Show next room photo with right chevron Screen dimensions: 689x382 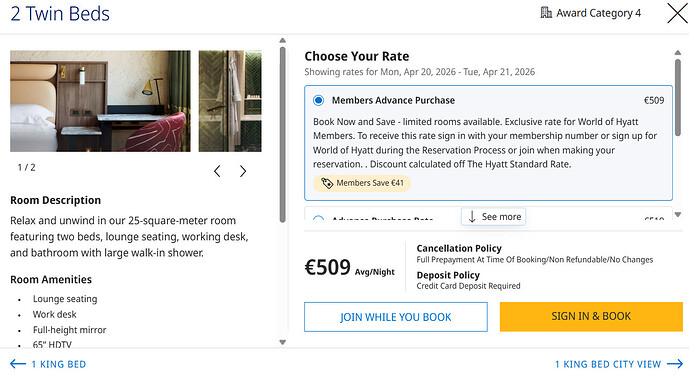pyautogui.click(x=243, y=171)
